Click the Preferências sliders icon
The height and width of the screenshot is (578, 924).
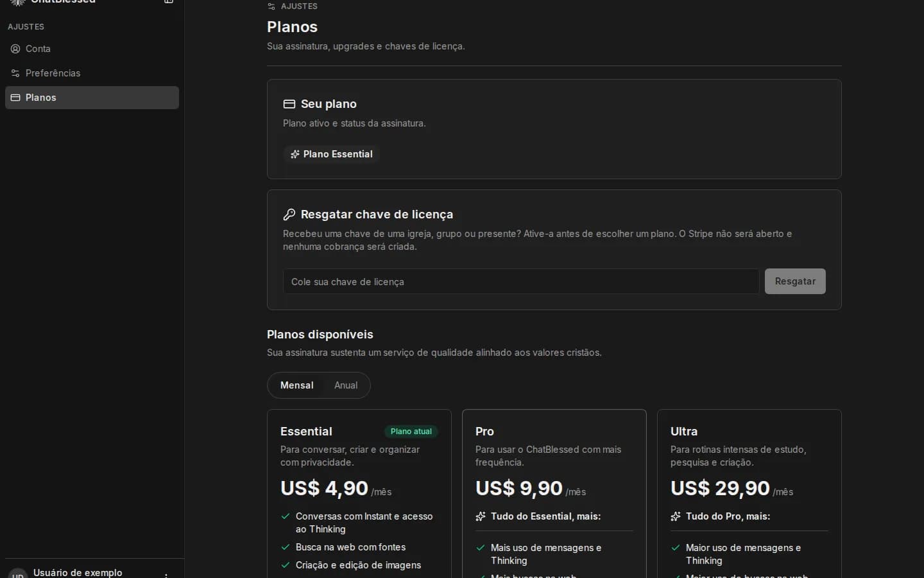point(15,73)
